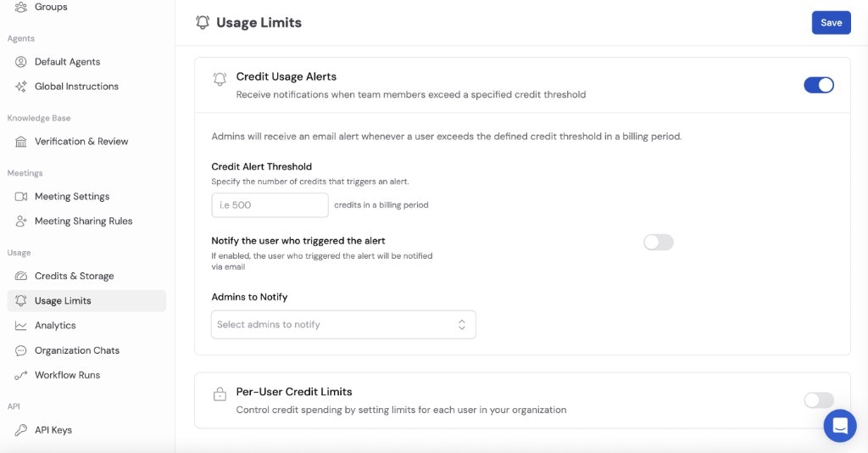Screen dimensions: 868x453
Task: Click 'Receive notifications when team members' text
Action: coord(411,95)
